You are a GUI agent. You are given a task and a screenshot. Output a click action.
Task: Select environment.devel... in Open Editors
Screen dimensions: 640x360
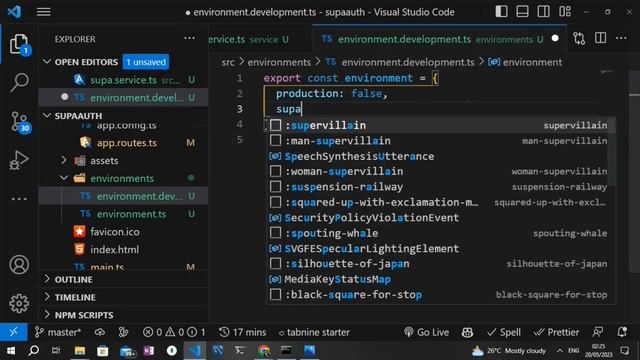point(123,98)
